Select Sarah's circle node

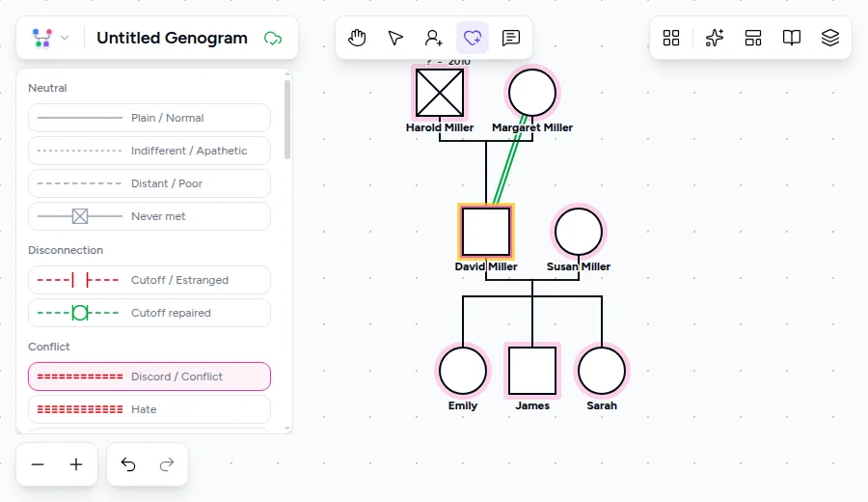[602, 371]
